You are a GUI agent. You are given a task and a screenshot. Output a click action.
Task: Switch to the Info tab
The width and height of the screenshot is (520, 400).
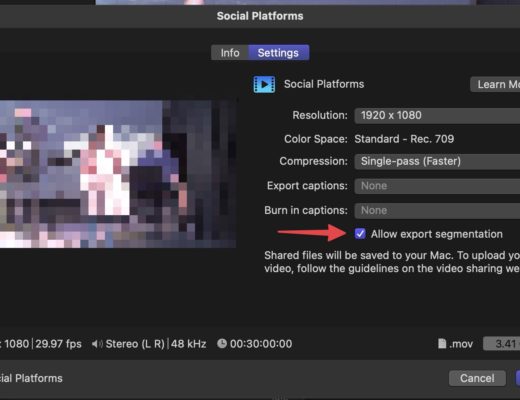coord(230,53)
